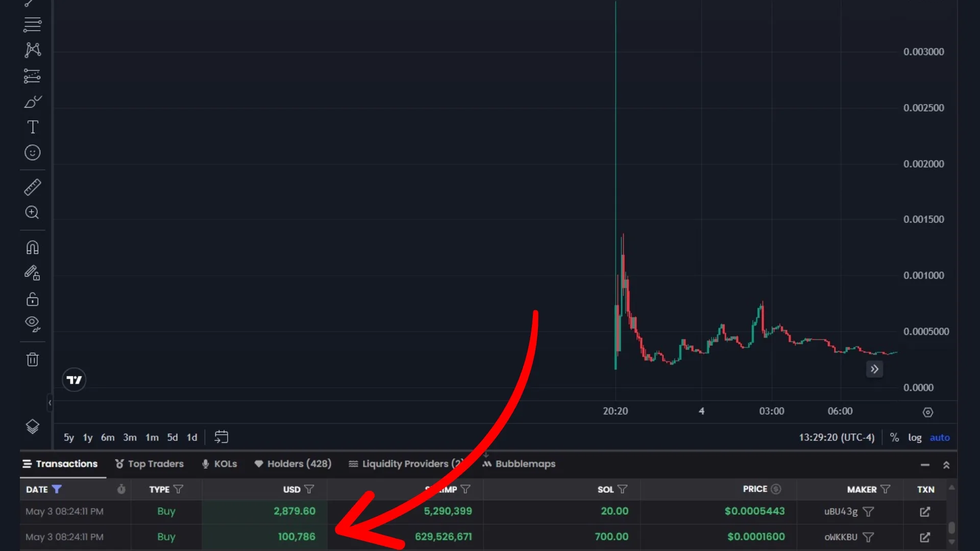Open the Transactions tab
Screen dimensions: 980x551
point(60,464)
